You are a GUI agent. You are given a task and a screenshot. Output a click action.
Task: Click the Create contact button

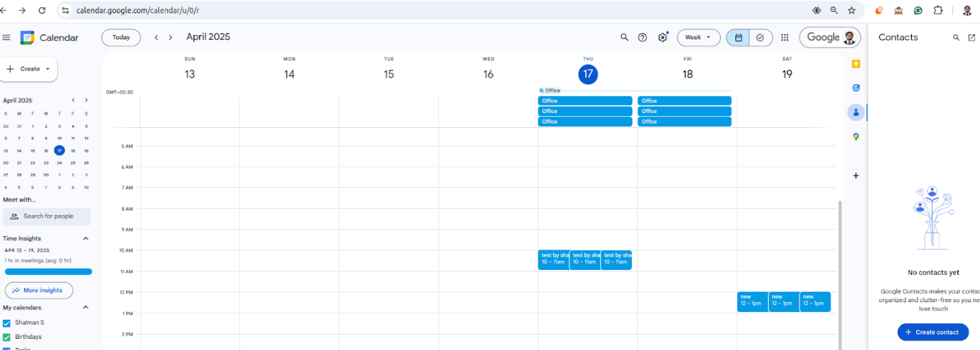932,332
